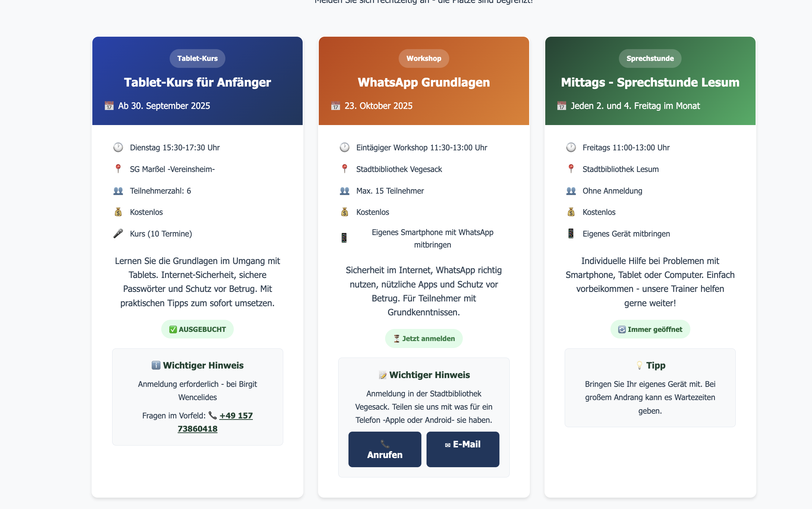Click the clock icon beside Dienstag 15:30-17:30 Uhr
This screenshot has height=509, width=812.
118,147
